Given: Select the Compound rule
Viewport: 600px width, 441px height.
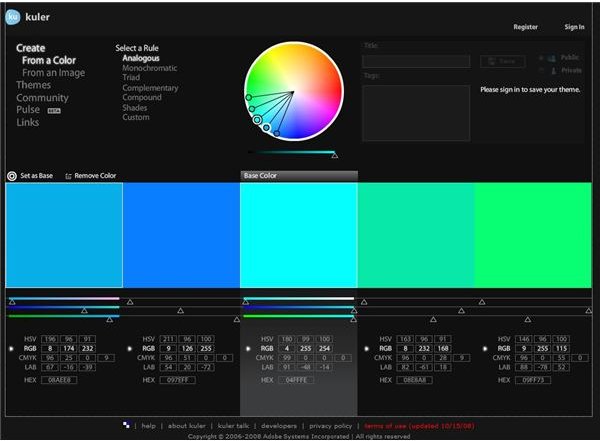Looking at the screenshot, I should pyautogui.click(x=142, y=98).
